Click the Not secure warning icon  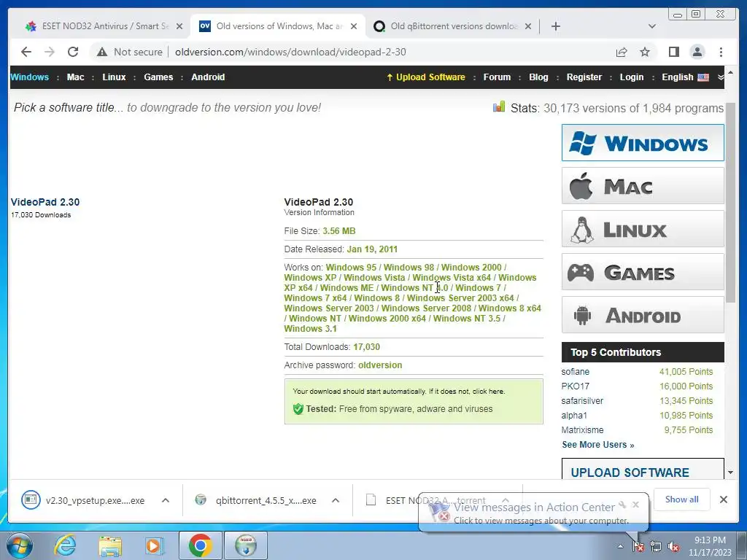(x=102, y=52)
